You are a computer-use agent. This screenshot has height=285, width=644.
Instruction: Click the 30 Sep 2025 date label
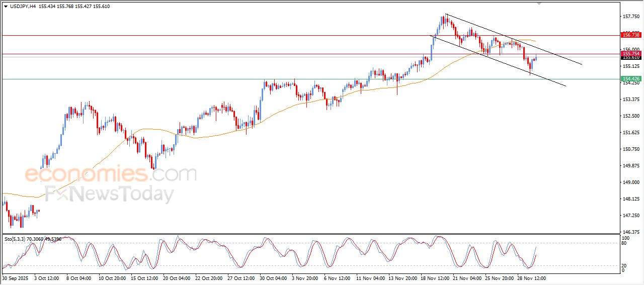click(15, 278)
